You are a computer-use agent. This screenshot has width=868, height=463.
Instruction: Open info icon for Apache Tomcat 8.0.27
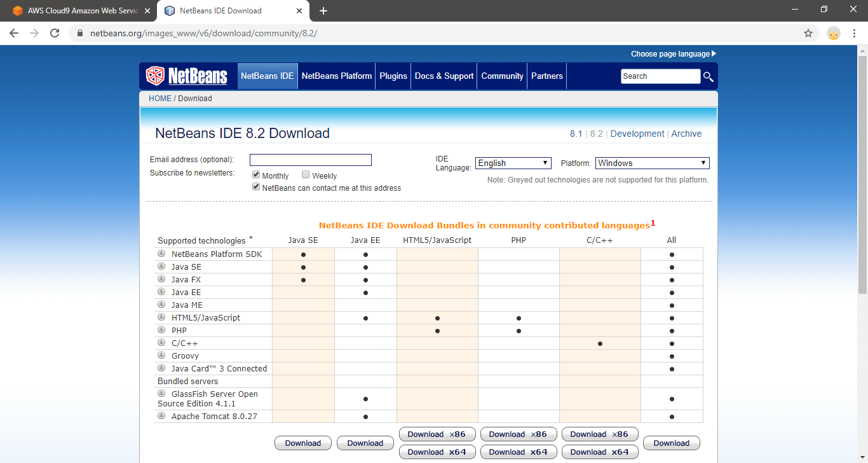pyautogui.click(x=161, y=416)
